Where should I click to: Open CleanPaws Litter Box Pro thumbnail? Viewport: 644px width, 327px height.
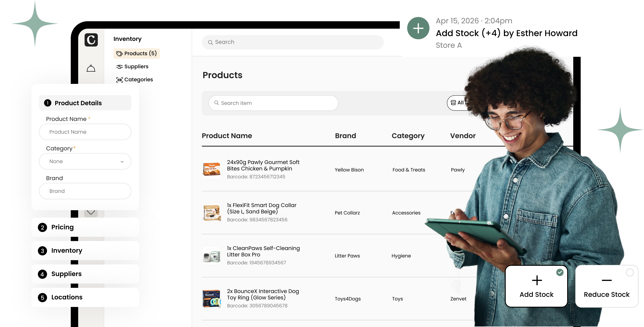[212, 256]
